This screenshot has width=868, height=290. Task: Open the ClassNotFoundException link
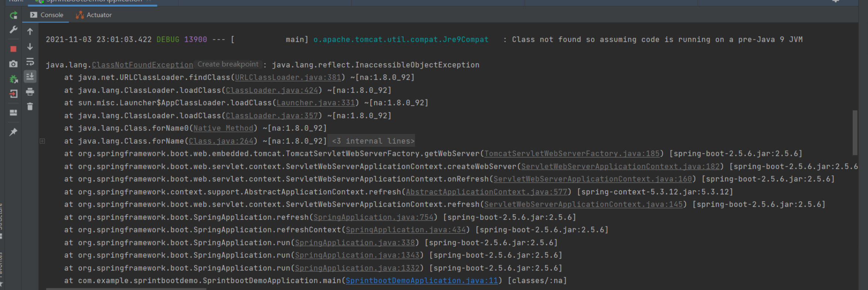(x=143, y=65)
